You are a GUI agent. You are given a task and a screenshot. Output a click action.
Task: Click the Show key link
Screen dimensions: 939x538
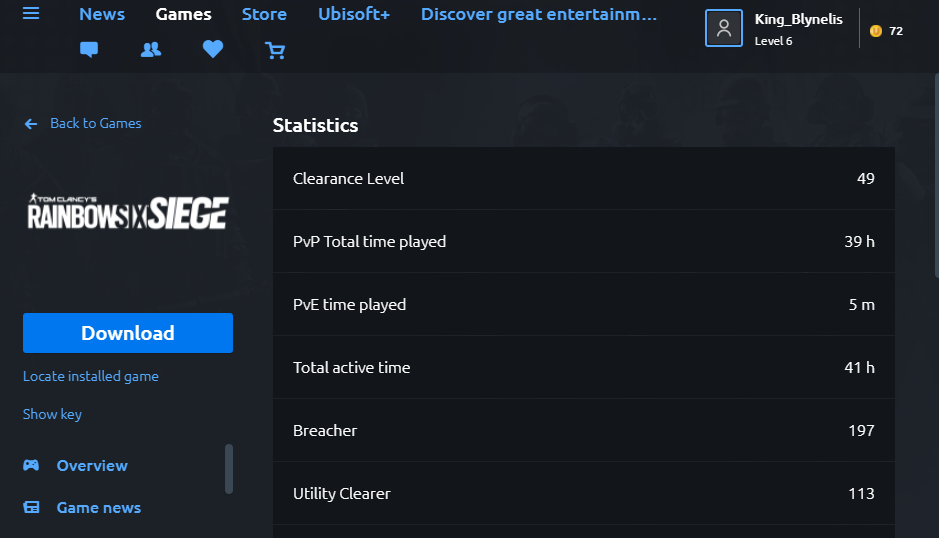tap(52, 414)
